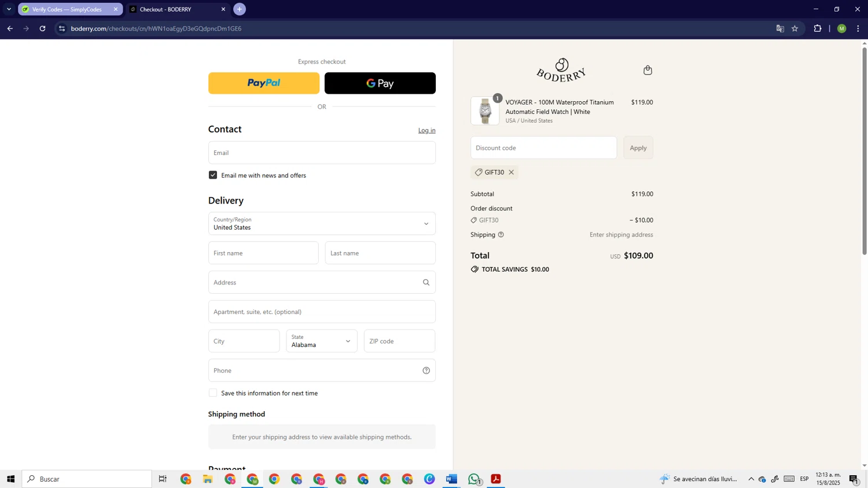This screenshot has width=868, height=488.
Task: Pay with PayPal express checkout
Action: tap(264, 83)
